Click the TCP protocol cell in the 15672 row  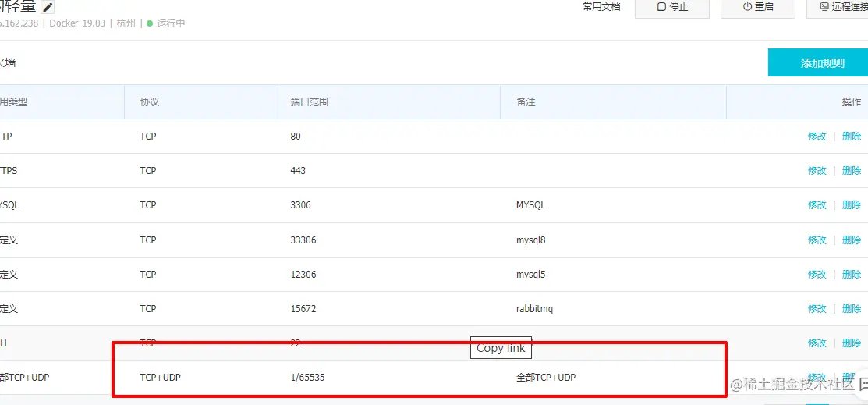point(148,308)
